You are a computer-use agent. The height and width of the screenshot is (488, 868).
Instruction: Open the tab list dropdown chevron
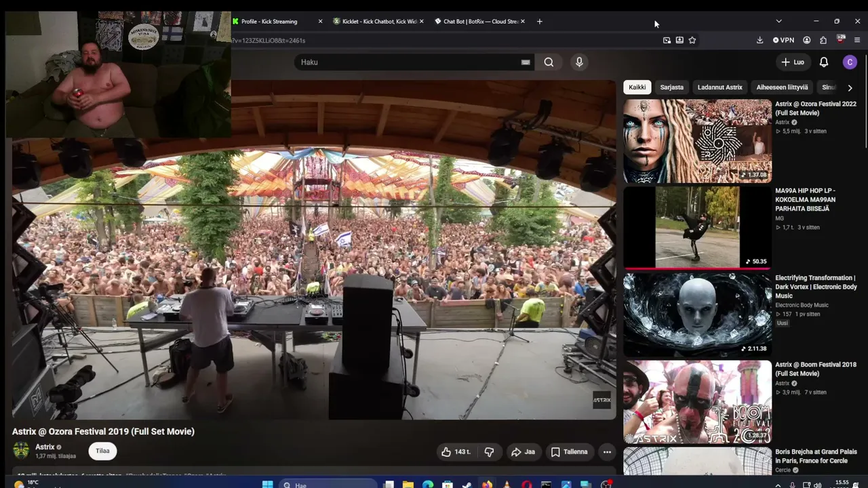(778, 22)
